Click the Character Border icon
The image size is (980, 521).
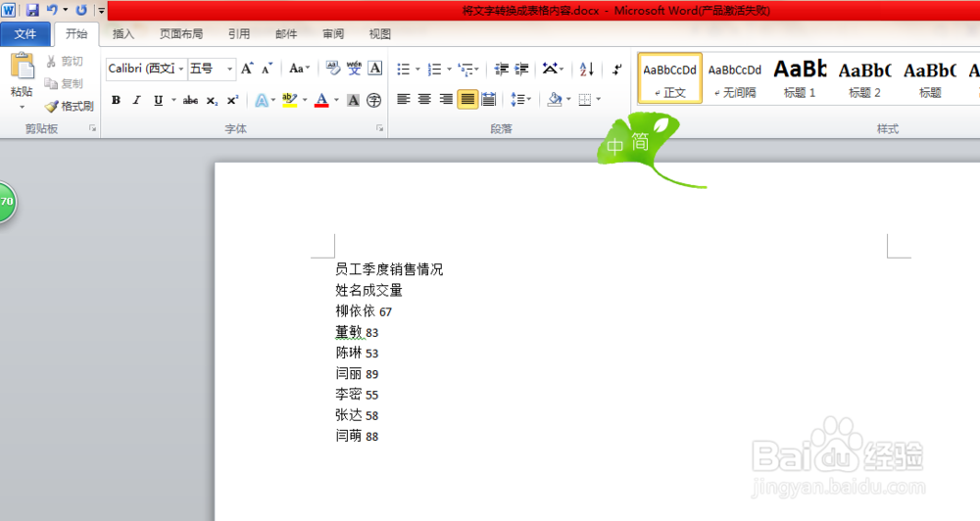coord(375,69)
